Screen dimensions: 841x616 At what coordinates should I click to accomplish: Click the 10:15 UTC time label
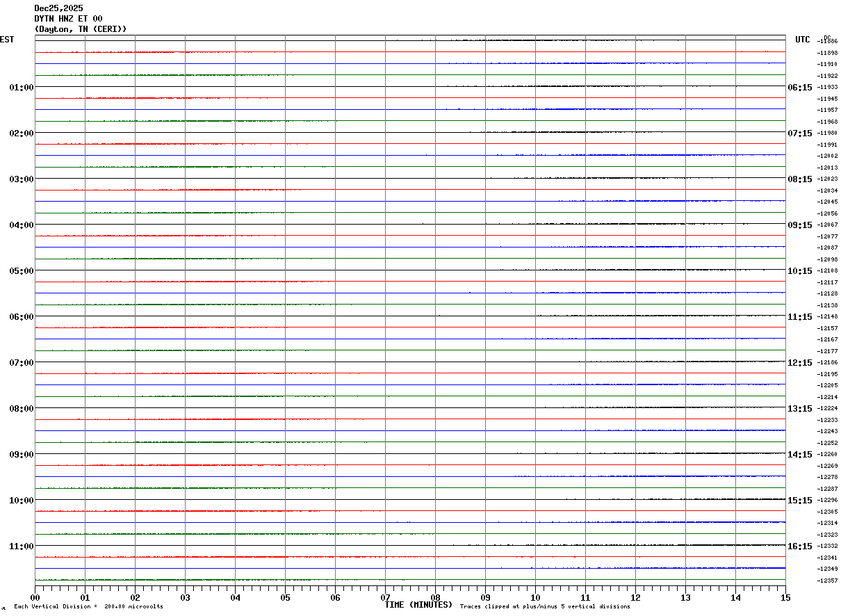click(x=800, y=271)
